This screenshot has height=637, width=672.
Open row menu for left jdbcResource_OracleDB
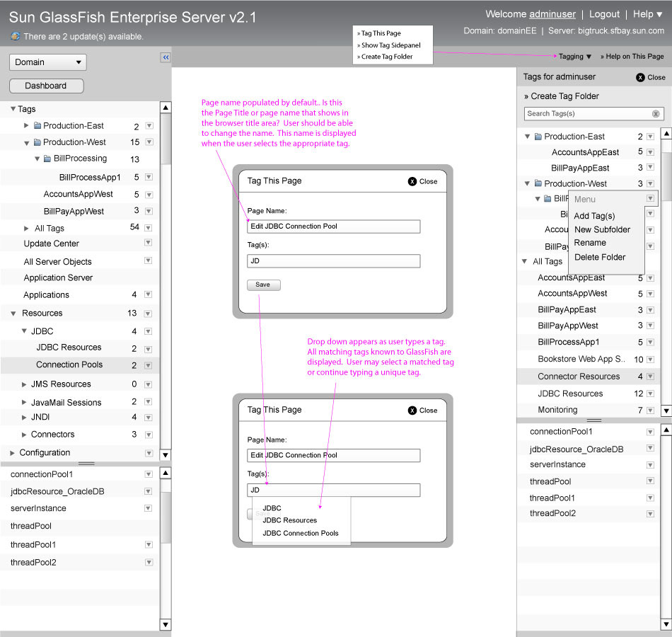[x=149, y=491]
